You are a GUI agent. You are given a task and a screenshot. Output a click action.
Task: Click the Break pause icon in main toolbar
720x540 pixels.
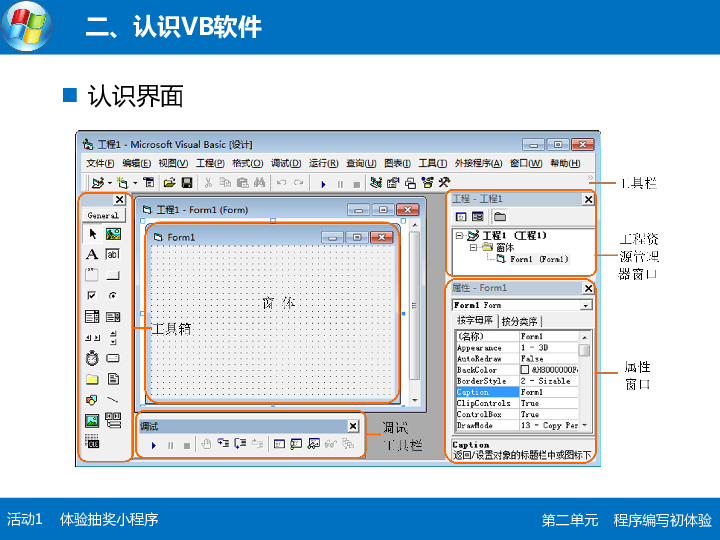point(340,184)
